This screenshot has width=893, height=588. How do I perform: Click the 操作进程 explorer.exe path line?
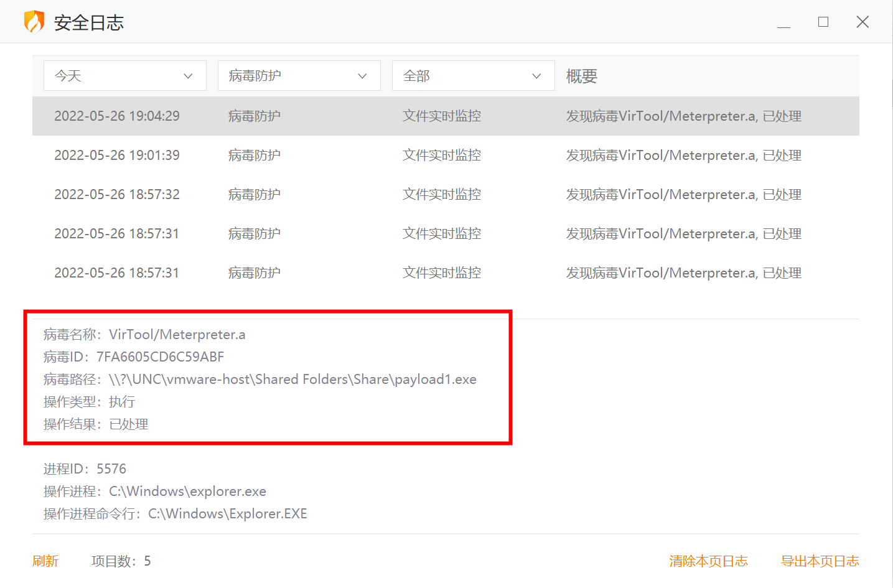[187, 492]
